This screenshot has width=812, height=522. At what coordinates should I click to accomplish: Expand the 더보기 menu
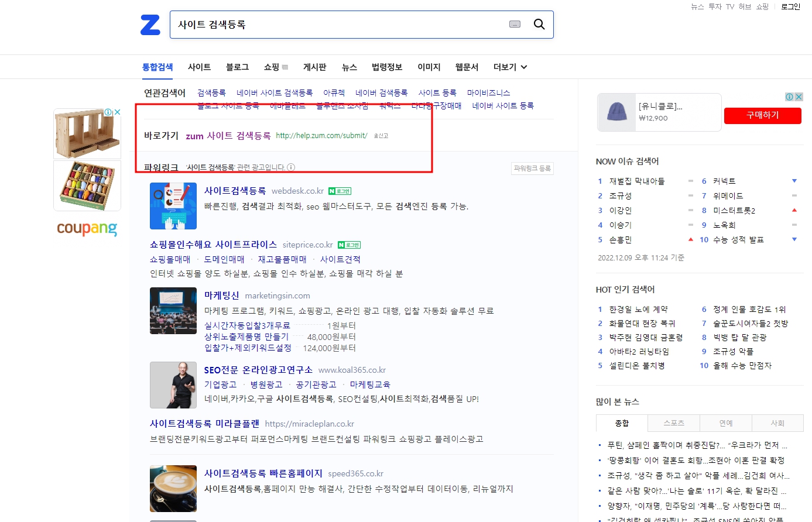click(510, 67)
